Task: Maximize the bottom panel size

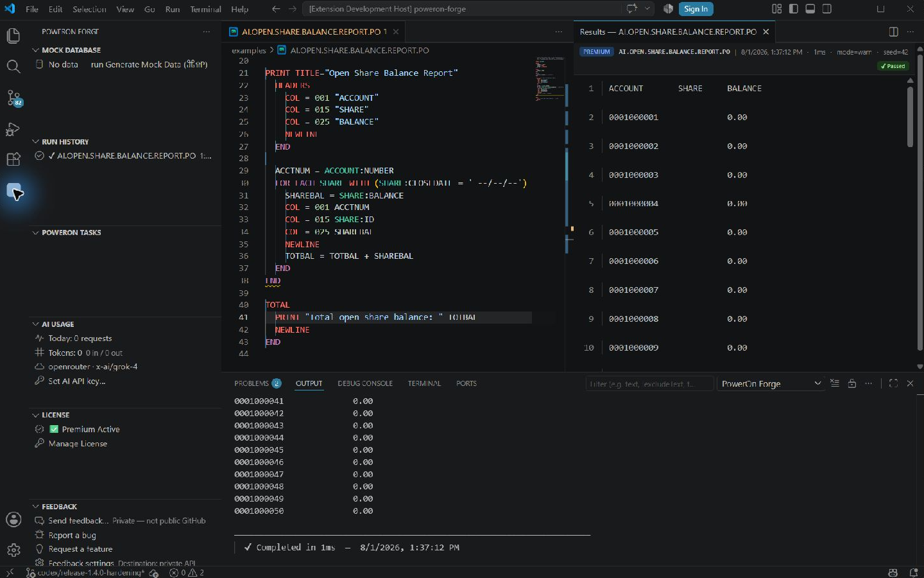Action: click(x=893, y=383)
